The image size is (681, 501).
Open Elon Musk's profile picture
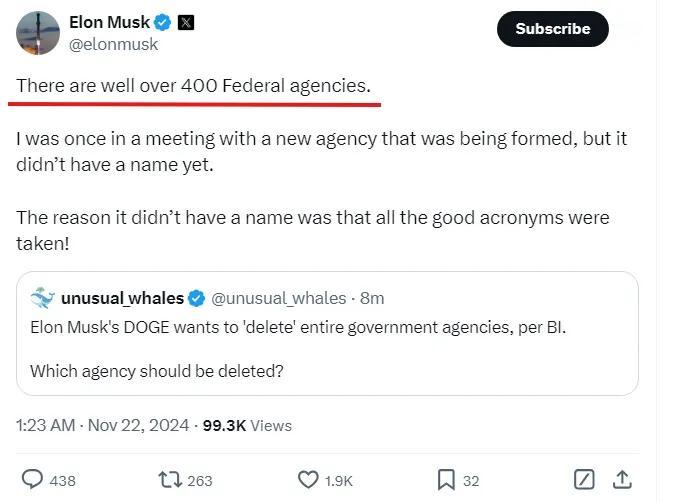click(38, 33)
